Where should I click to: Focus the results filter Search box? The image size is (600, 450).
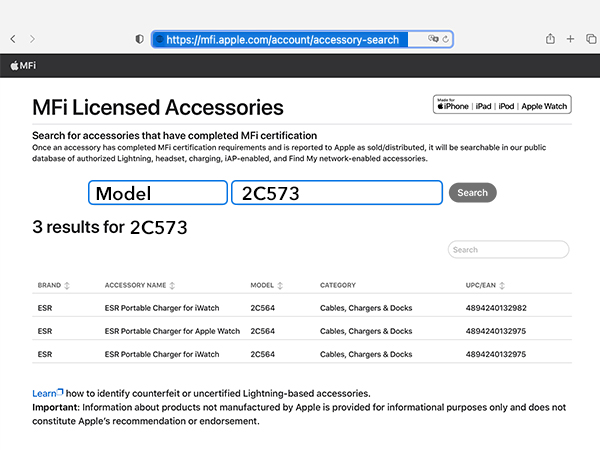click(x=508, y=249)
